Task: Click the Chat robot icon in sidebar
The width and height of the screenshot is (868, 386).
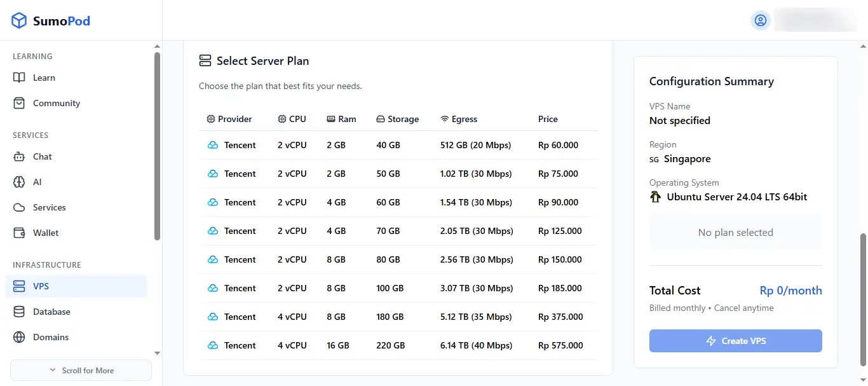Action: click(20, 156)
